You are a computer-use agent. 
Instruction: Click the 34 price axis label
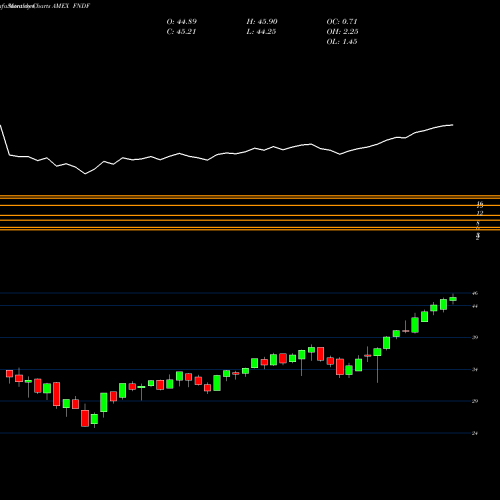[475, 369]
